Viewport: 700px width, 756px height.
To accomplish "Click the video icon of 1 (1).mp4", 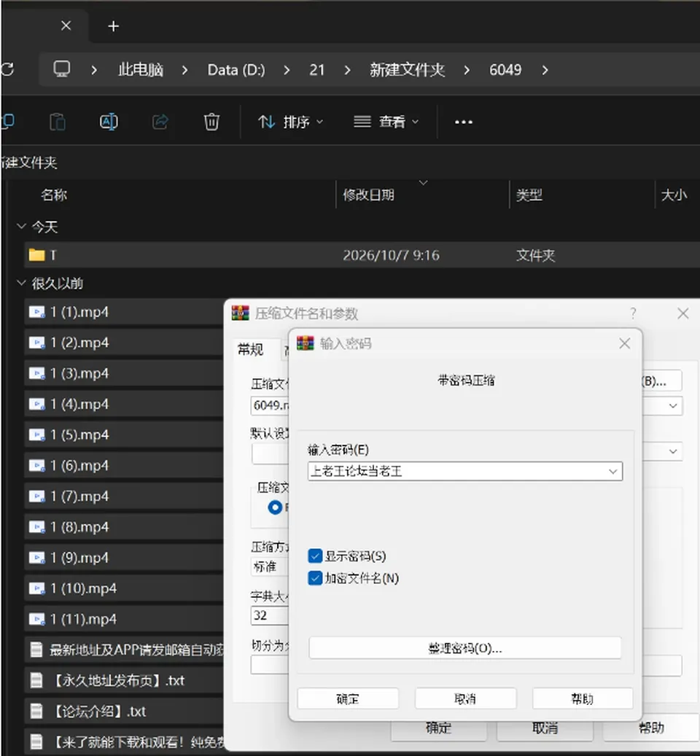I will coord(36,312).
